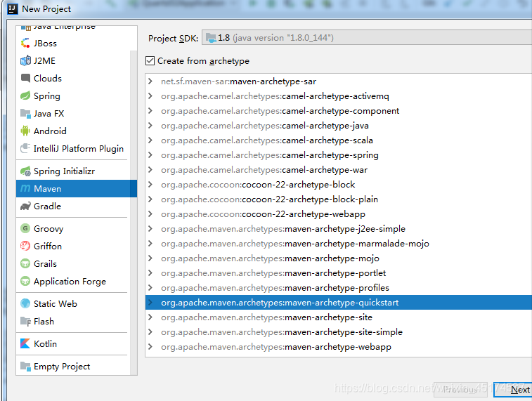Screen dimensions: 532x401
Task: Click the JBoss icon in project types
Action: tap(25, 43)
